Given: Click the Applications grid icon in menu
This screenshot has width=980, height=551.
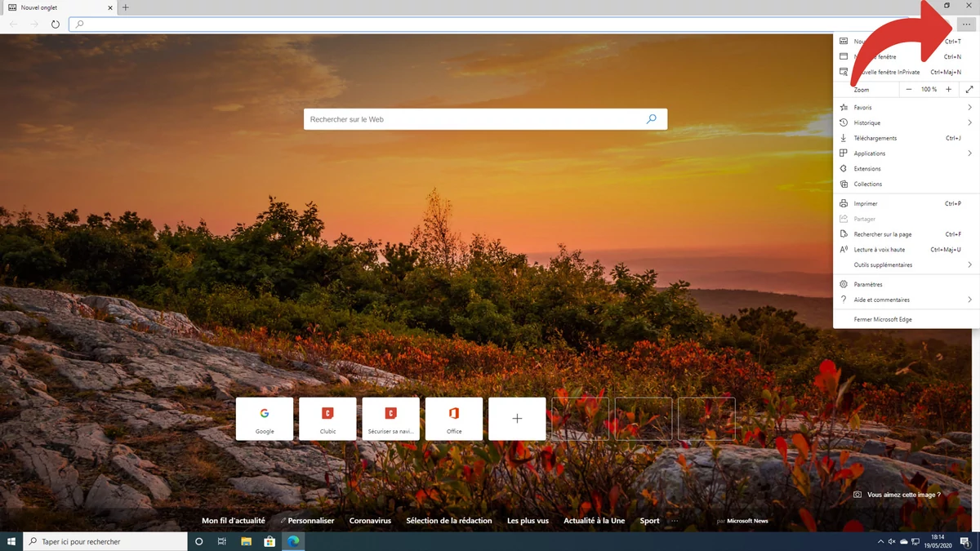Looking at the screenshot, I should [844, 153].
